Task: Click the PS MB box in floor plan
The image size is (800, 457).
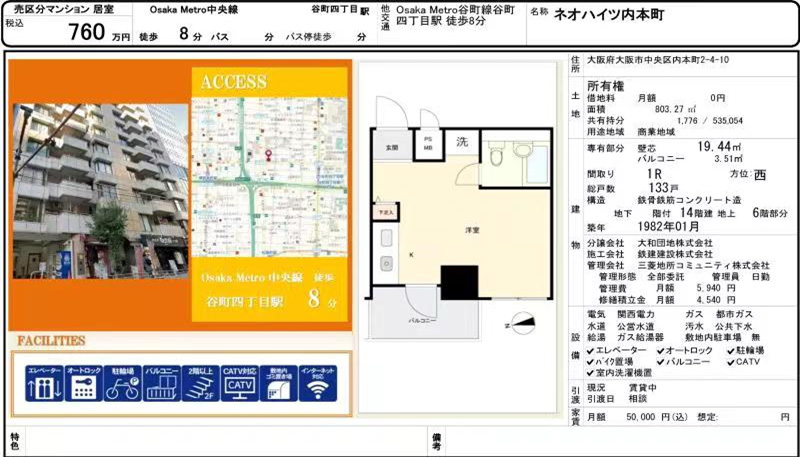Action: pos(428,145)
